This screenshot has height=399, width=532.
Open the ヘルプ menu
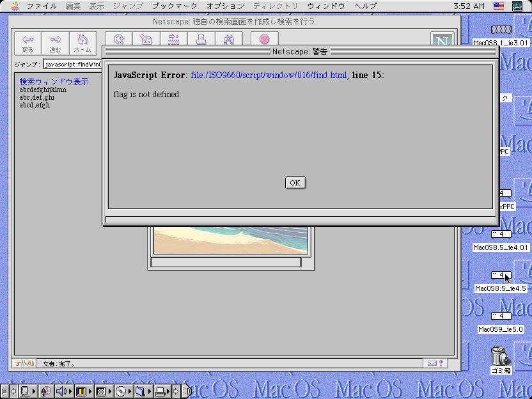[x=365, y=6]
